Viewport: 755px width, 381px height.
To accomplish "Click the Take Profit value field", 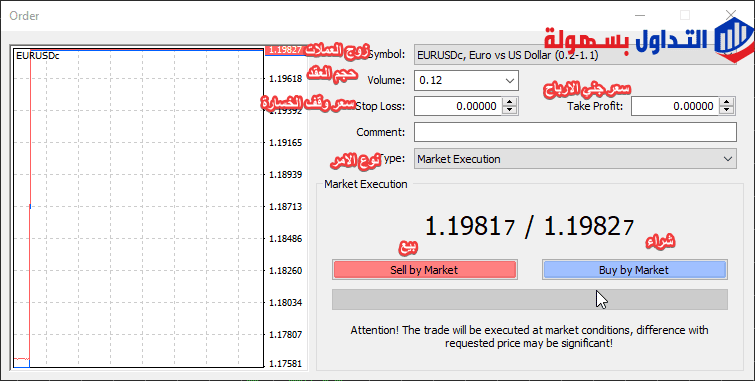I will (675, 106).
